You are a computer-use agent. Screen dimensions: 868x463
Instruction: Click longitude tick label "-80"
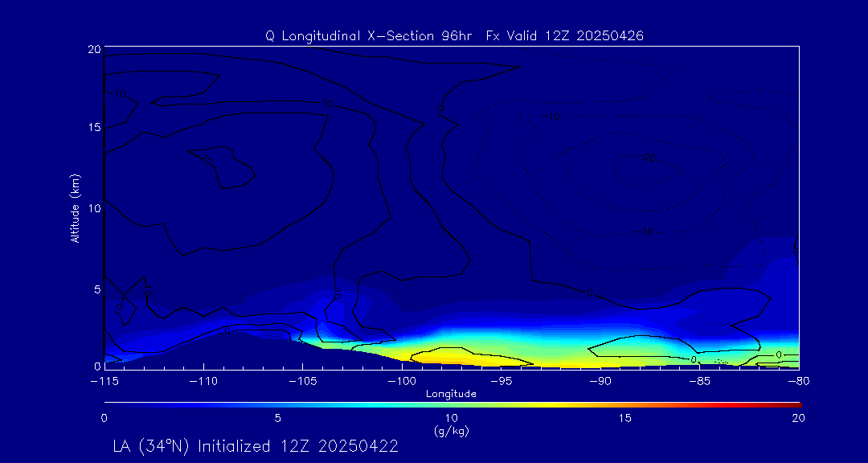[799, 381]
